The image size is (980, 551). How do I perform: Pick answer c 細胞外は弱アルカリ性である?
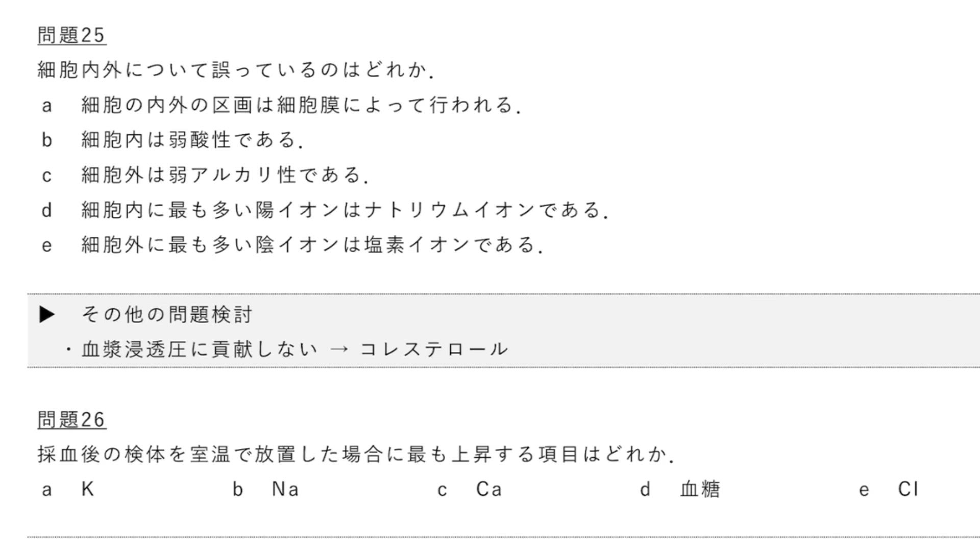coord(225,175)
